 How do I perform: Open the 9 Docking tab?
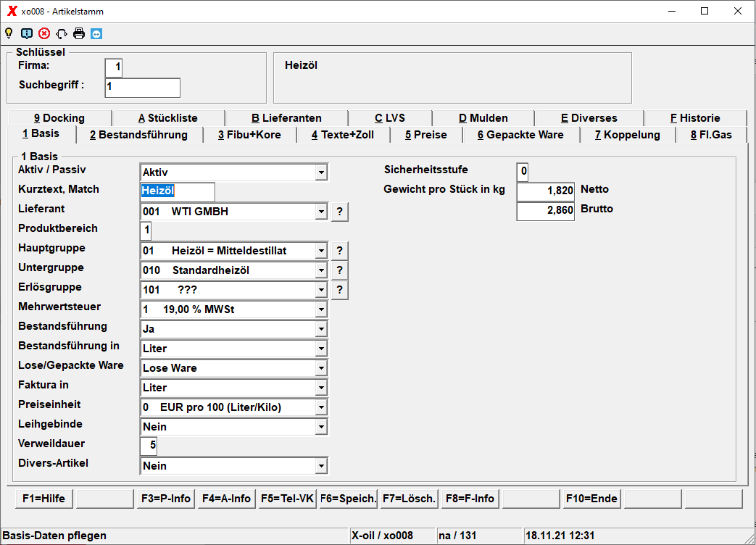pyautogui.click(x=59, y=118)
